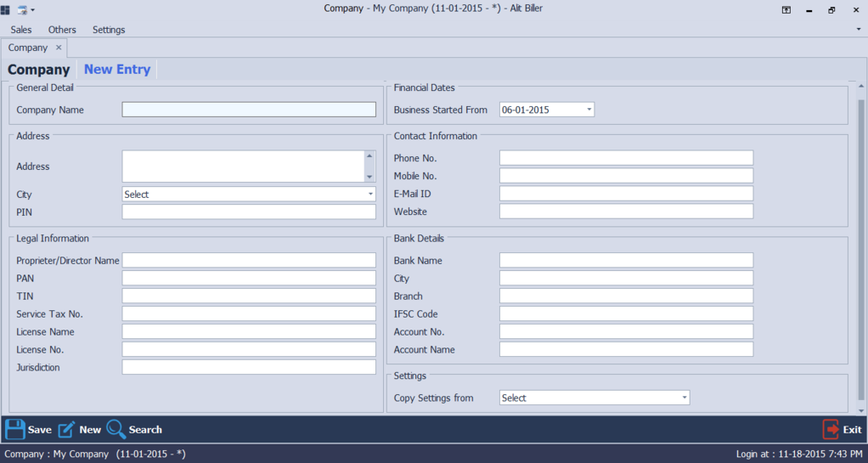Click the Mobile No. field
The height and width of the screenshot is (463, 868).
pos(626,176)
